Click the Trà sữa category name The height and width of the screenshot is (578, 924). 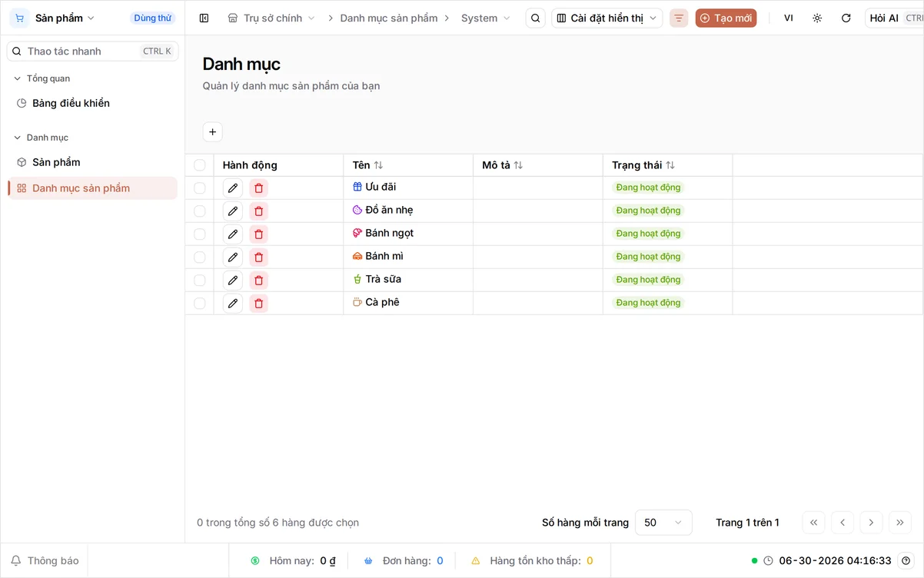383,279
